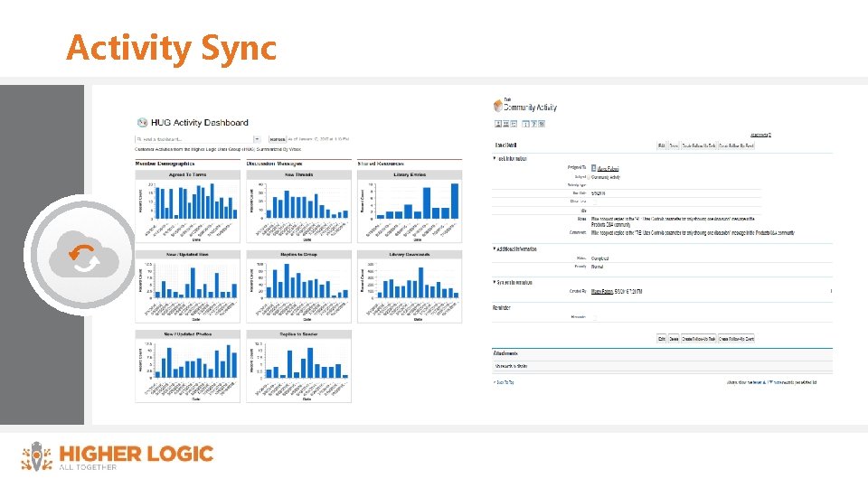
Task: Click the top Create Follow-Up Task button
Action: tap(699, 145)
